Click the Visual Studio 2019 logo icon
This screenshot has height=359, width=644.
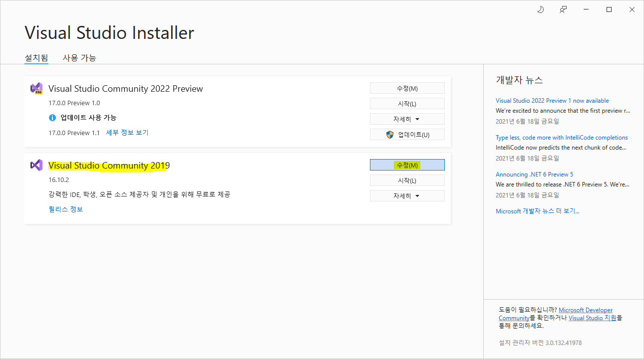[36, 165]
